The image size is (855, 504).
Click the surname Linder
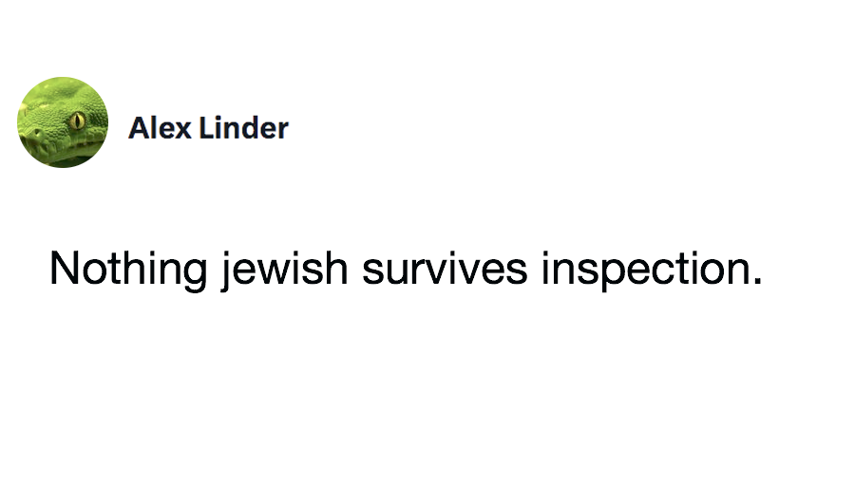(243, 127)
